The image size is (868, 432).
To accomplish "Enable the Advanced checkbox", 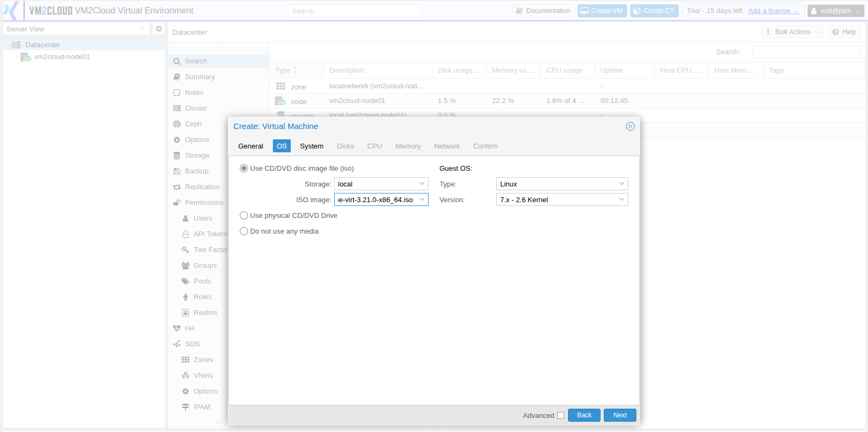I will coord(561,416).
